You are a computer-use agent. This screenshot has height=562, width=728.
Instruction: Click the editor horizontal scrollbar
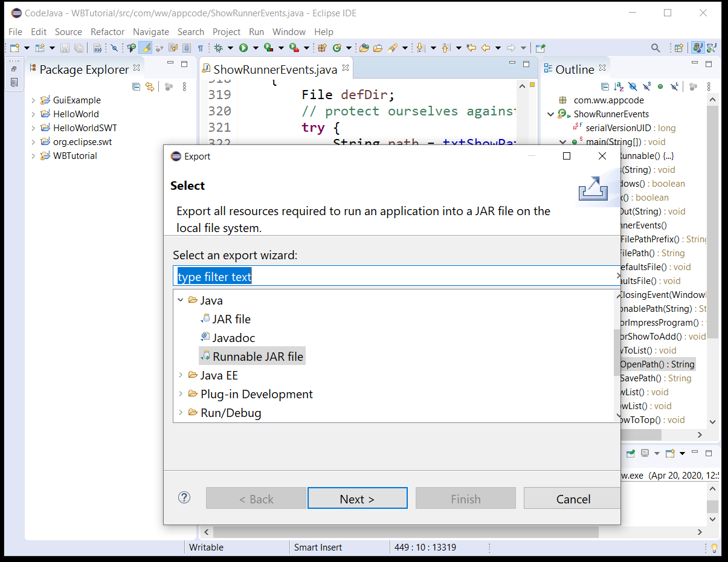click(x=405, y=532)
